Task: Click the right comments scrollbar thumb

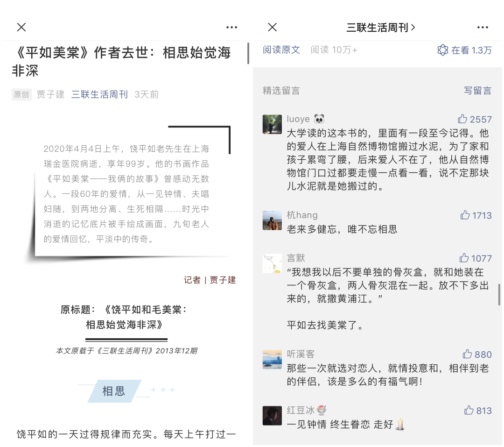Action: (x=499, y=294)
